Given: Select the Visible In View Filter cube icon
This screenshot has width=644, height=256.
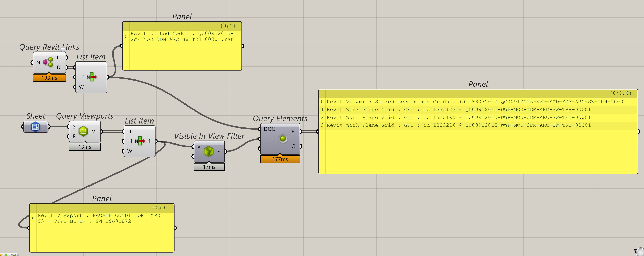Looking at the screenshot, I should 208,151.
